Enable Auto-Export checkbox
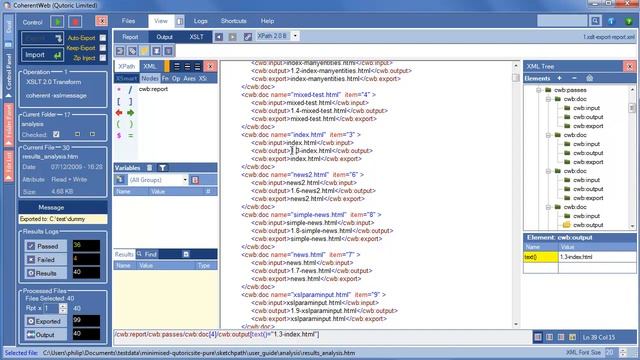Viewport: 640px width, 360px height. tap(103, 38)
